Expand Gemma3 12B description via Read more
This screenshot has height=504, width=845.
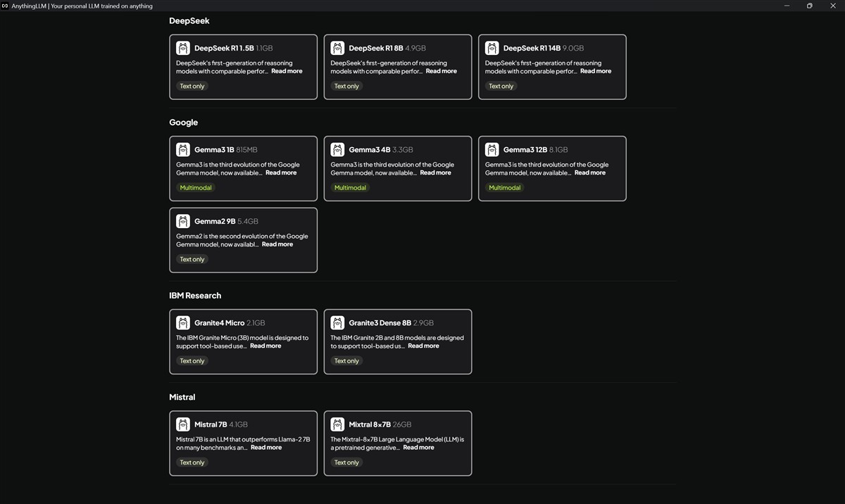coord(589,172)
